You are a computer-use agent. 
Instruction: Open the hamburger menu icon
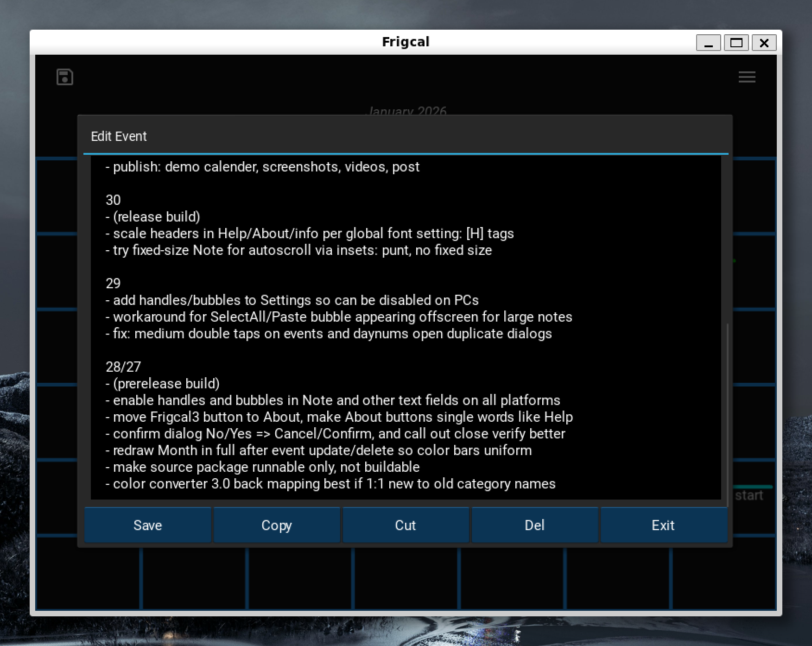point(747,77)
